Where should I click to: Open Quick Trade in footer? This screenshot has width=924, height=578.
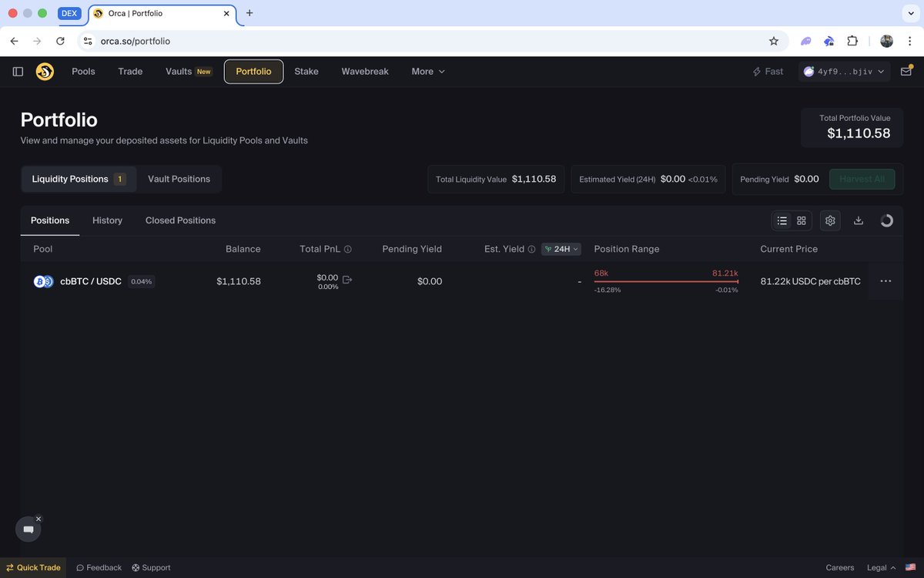(33, 568)
